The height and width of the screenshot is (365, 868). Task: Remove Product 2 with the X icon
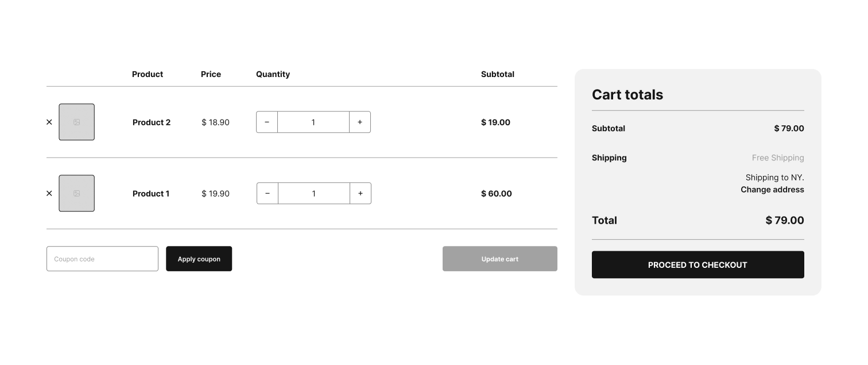click(49, 122)
